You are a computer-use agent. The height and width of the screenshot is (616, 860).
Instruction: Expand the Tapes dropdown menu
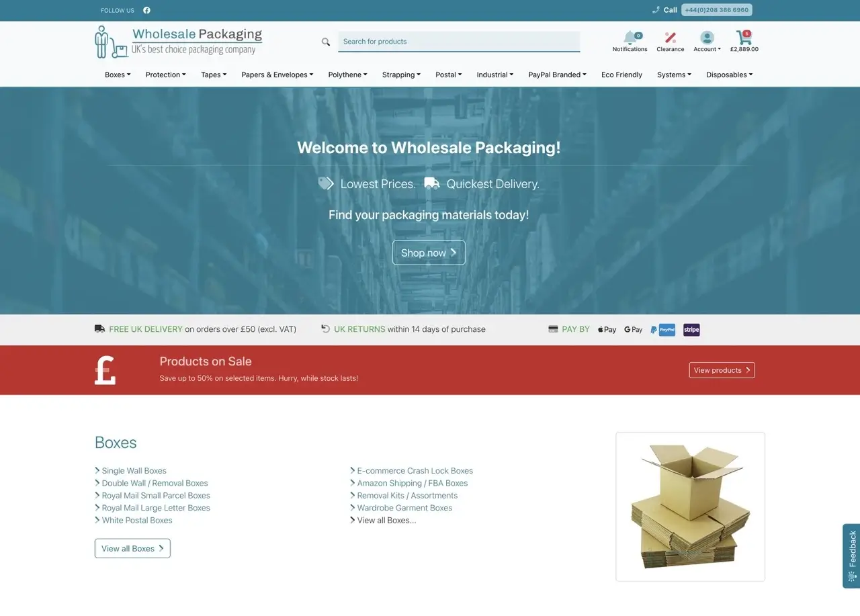point(214,75)
